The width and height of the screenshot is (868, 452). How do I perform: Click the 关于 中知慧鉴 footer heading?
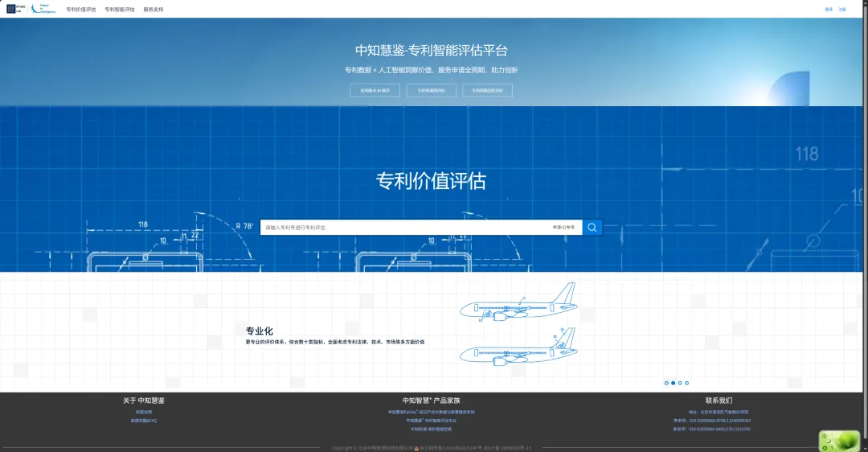(144, 401)
